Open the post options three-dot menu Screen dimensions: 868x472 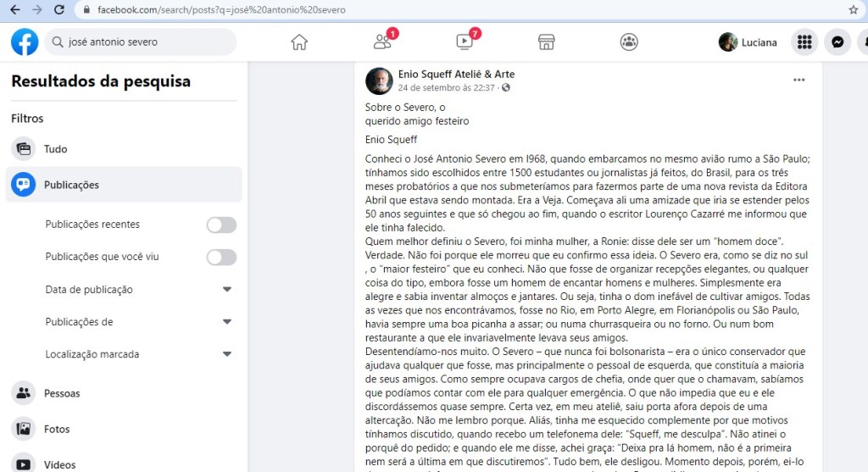point(798,81)
